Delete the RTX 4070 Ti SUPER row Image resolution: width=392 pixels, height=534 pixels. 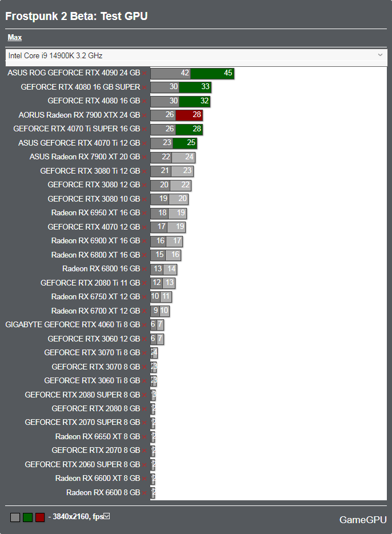click(x=145, y=130)
